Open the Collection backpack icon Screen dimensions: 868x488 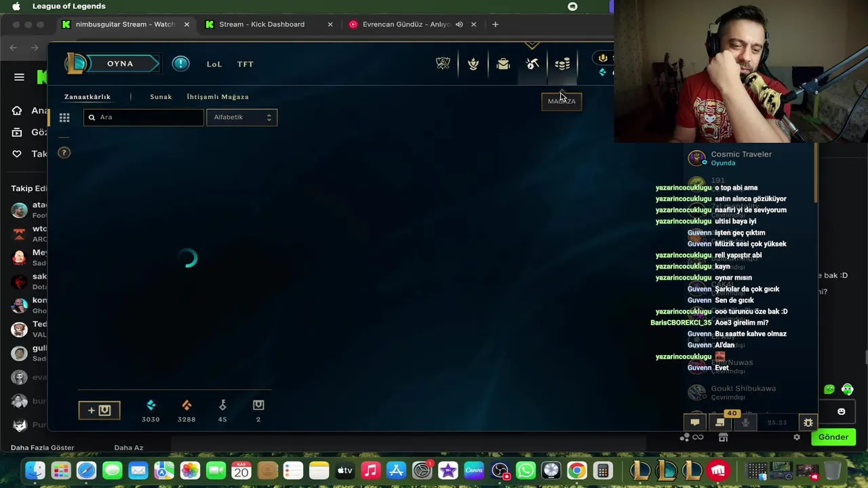[x=503, y=64]
